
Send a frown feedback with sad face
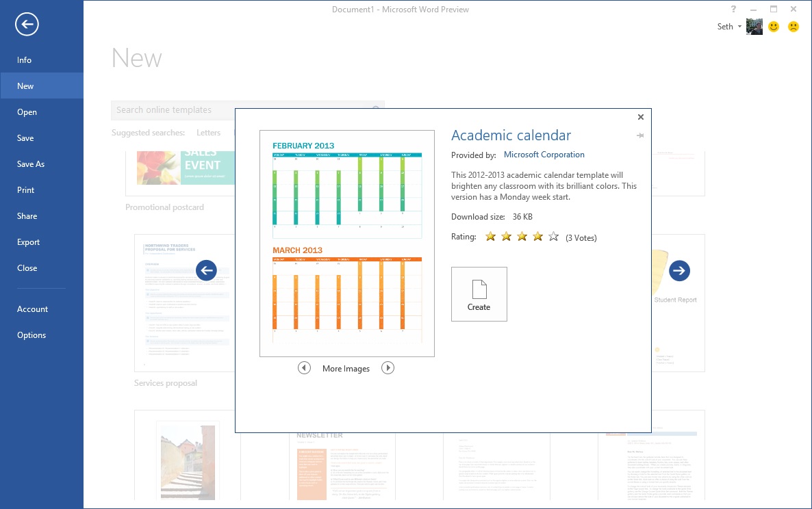(x=793, y=27)
